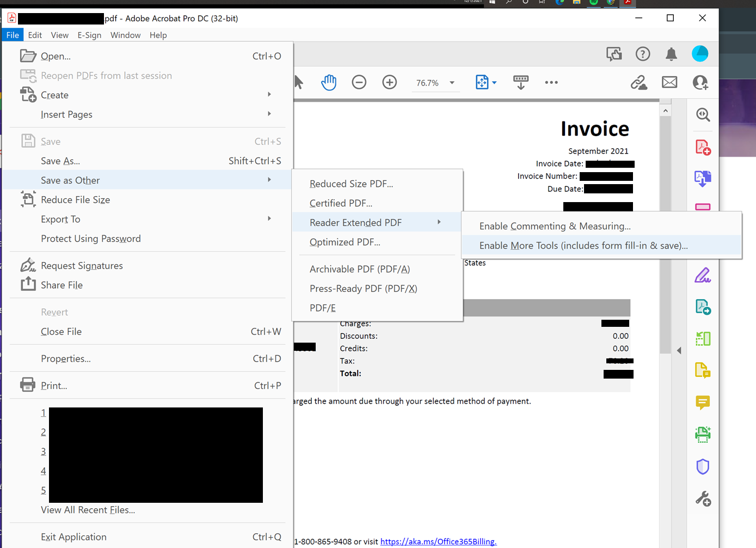
Task: Share file using the link icon
Action: click(x=638, y=82)
